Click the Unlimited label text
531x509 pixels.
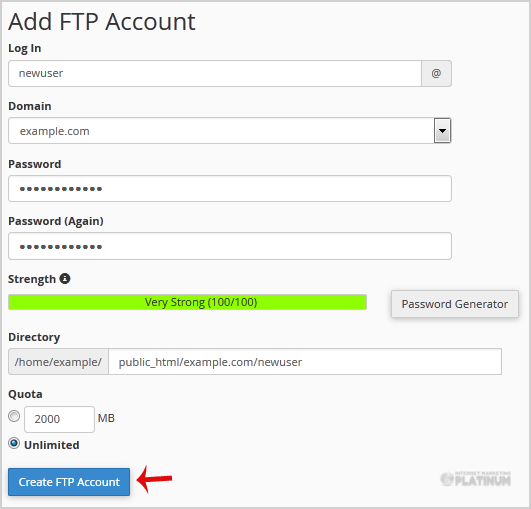pyautogui.click(x=52, y=445)
